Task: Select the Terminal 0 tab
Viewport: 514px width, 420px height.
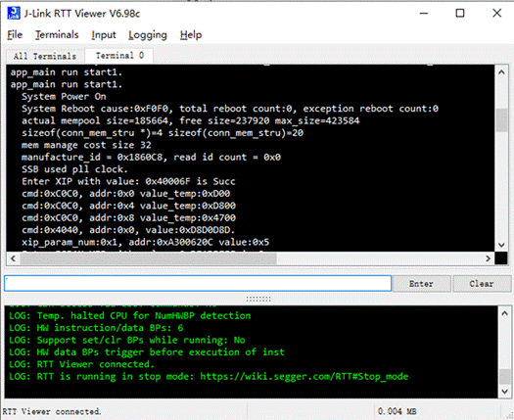Action: point(119,56)
